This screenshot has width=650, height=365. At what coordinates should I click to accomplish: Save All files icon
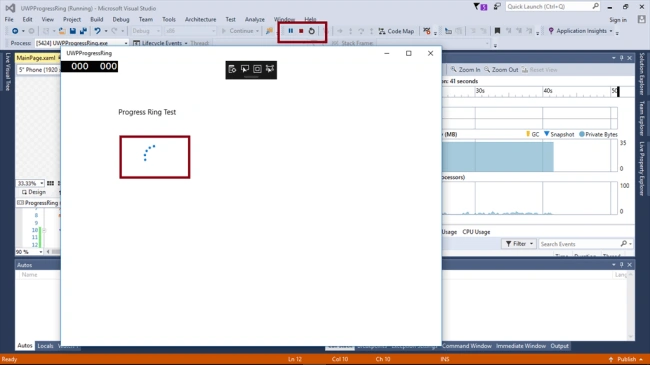83,31
